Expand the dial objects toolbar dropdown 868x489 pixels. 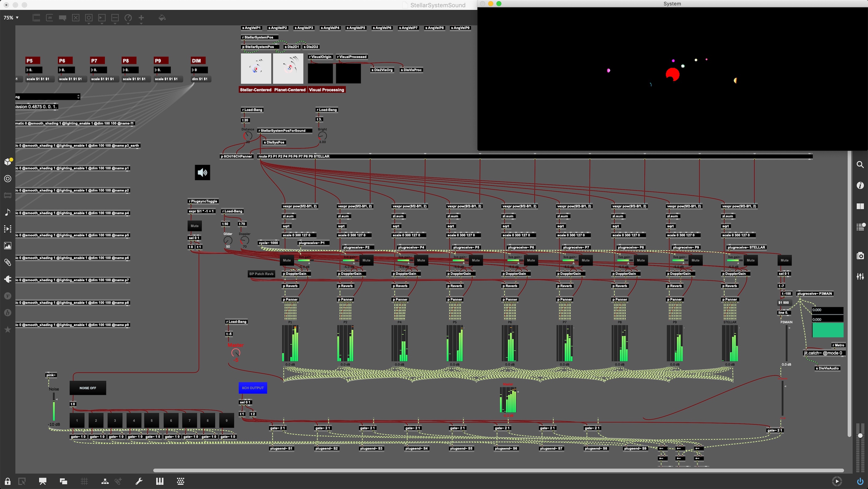tap(128, 18)
